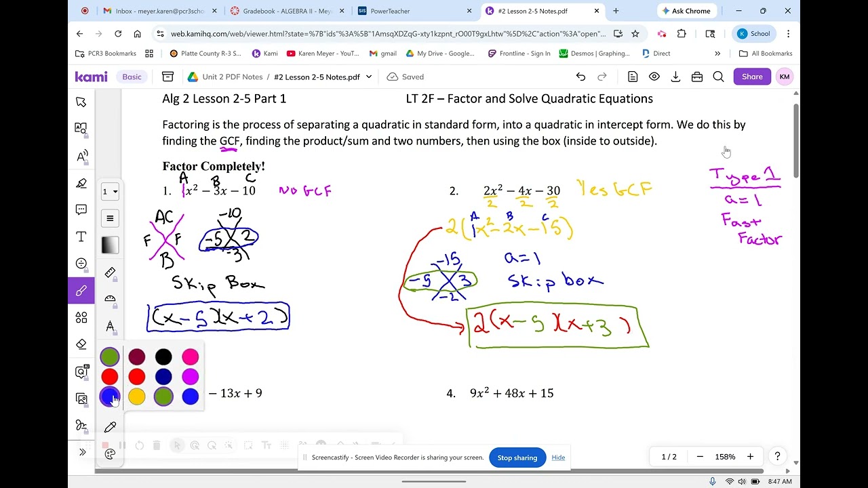Pick the black color swatch
This screenshot has height=488, width=868.
(163, 357)
